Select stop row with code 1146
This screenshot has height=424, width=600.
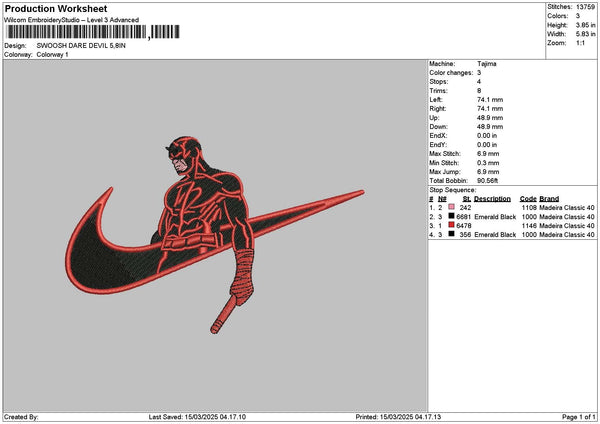coord(512,225)
